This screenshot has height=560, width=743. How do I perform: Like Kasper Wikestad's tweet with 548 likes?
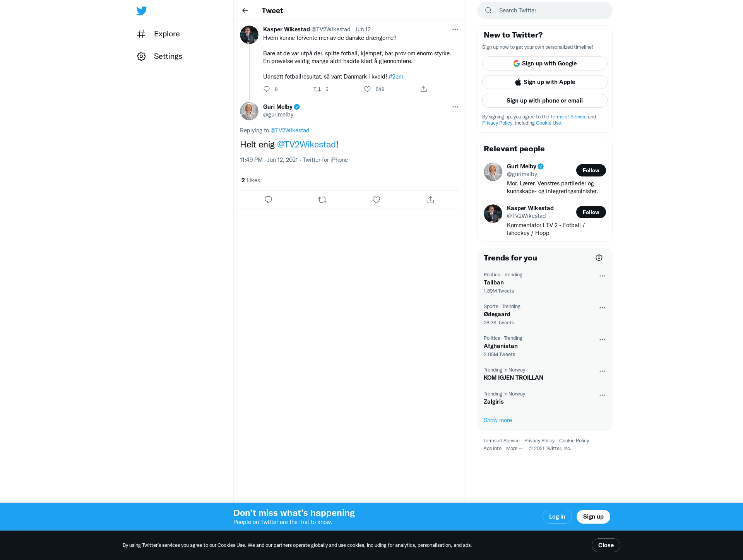coord(368,89)
